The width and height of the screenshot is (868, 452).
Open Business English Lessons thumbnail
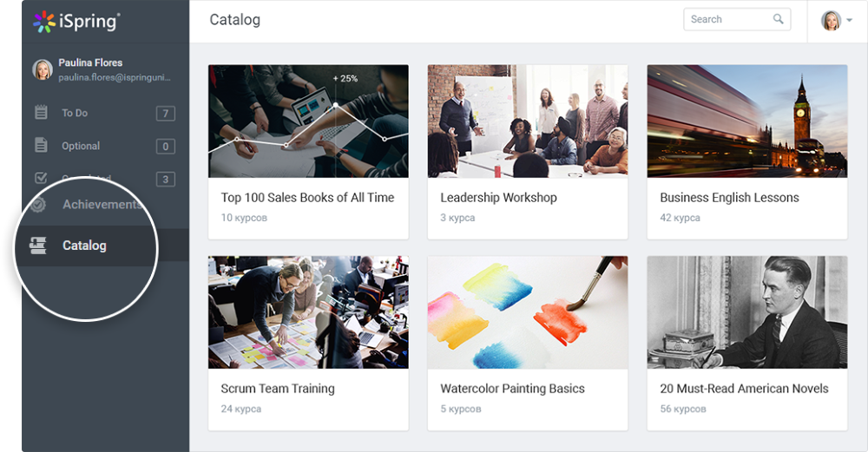click(x=746, y=121)
